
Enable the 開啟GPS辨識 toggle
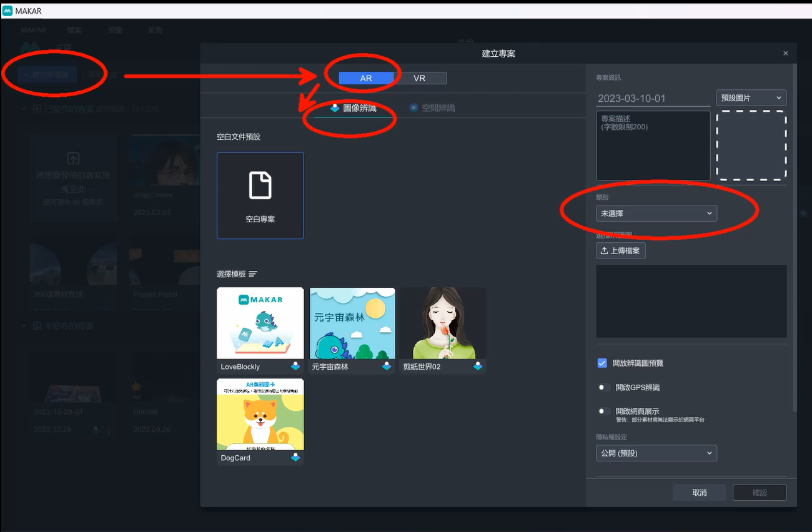pos(603,388)
